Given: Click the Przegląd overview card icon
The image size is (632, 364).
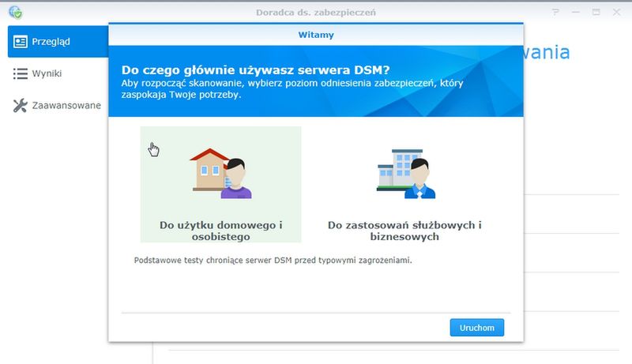Looking at the screenshot, I should (21, 42).
